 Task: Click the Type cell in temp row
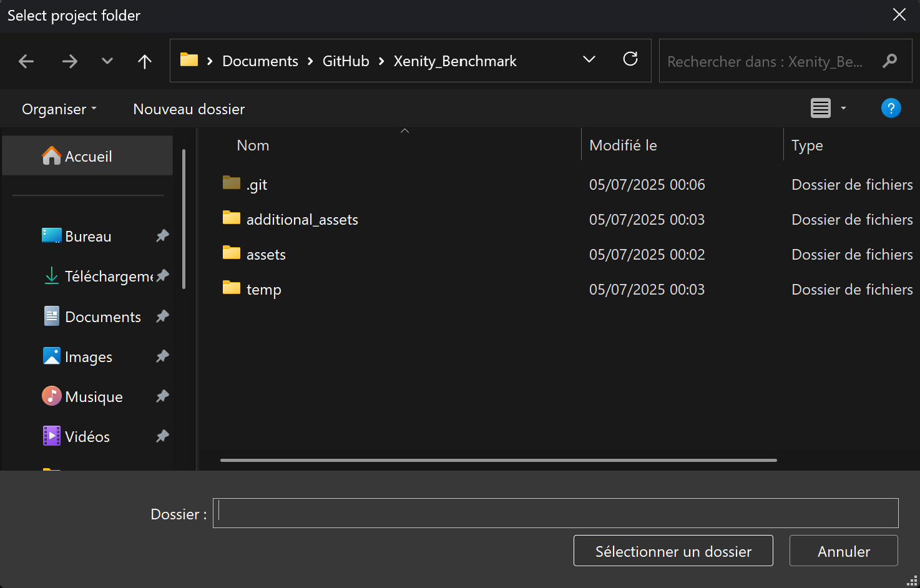click(852, 290)
